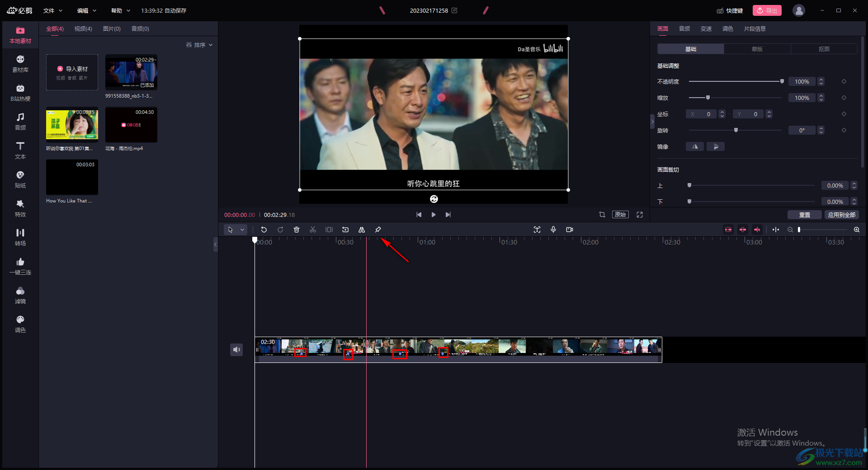868x470 pixels.
Task: Open the 特效 effects panel
Action: click(20, 209)
